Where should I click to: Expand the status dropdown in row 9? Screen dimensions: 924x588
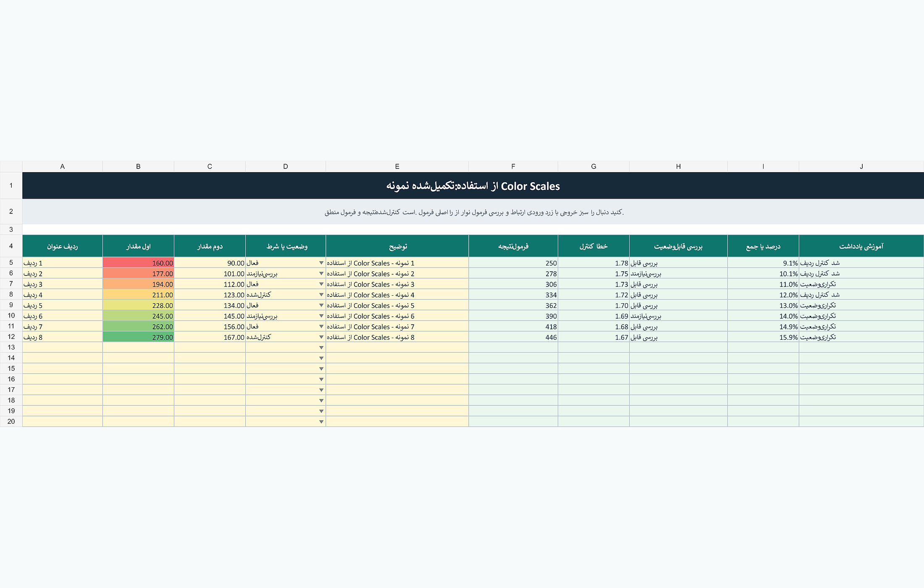coord(321,305)
